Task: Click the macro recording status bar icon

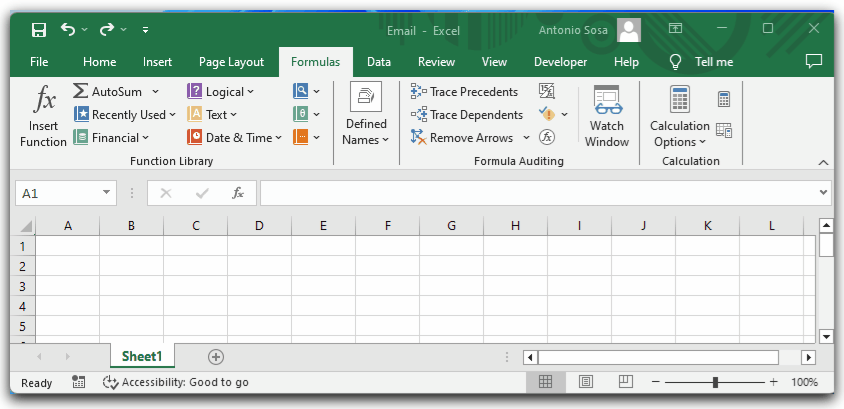Action: [x=79, y=382]
